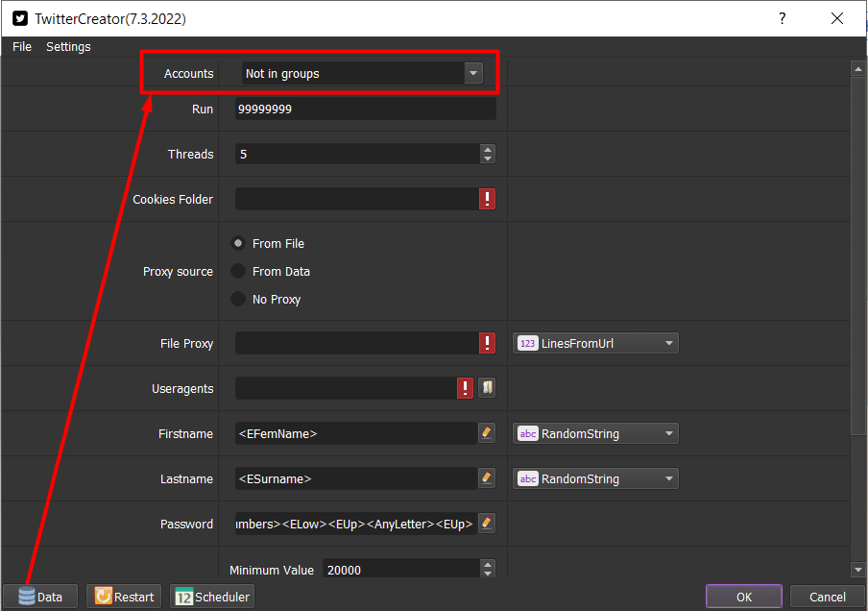The width and height of the screenshot is (868, 611).
Task: Decrease the Threads value with down arrow
Action: [488, 159]
